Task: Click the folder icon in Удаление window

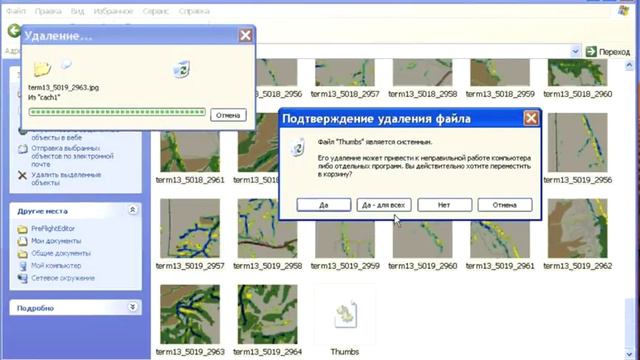Action: point(42,69)
